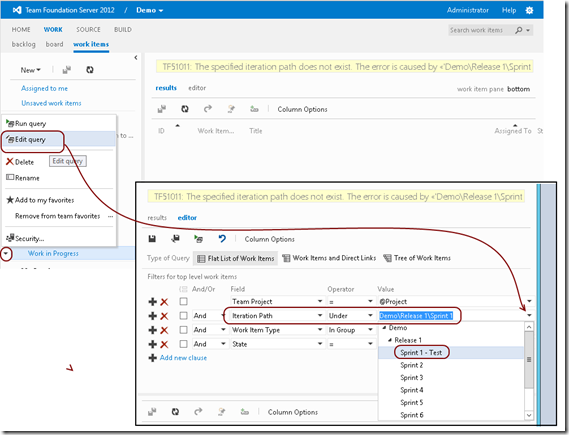Open the State field dropdown
This screenshot has width=569, height=435.
coord(320,344)
